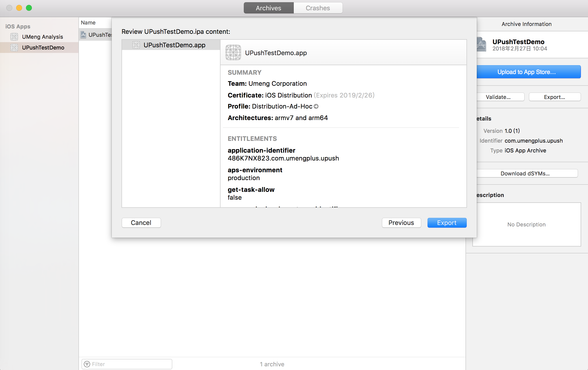Screen dimensions: 588x370
Task: Focus the Filter search field
Action: pyautogui.click(x=127, y=364)
